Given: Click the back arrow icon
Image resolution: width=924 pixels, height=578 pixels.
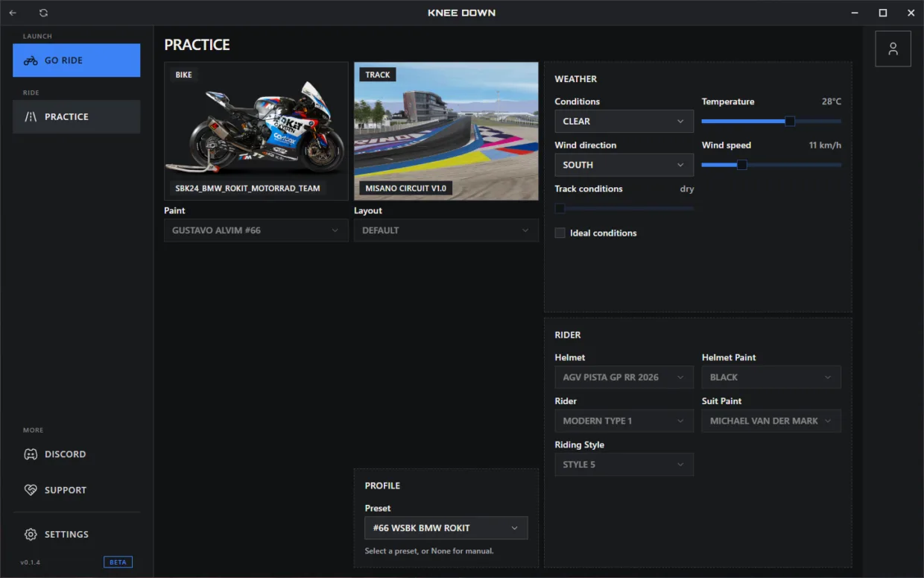Looking at the screenshot, I should click(x=13, y=13).
